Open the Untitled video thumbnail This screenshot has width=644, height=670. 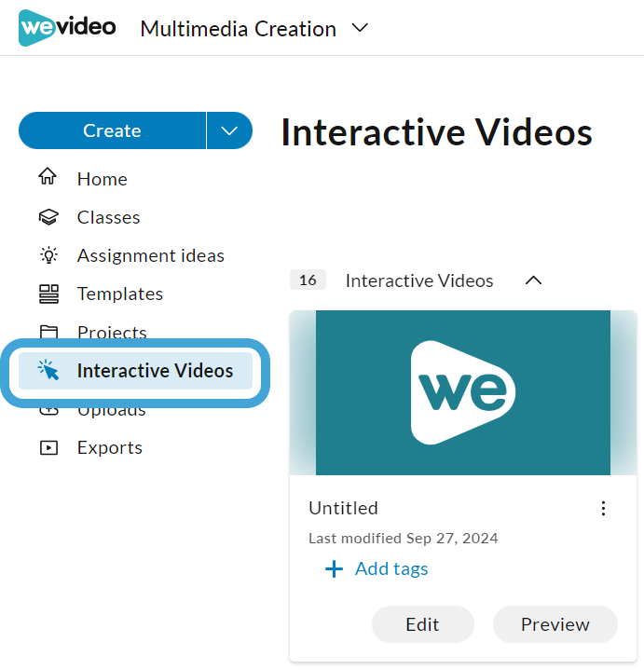point(463,392)
